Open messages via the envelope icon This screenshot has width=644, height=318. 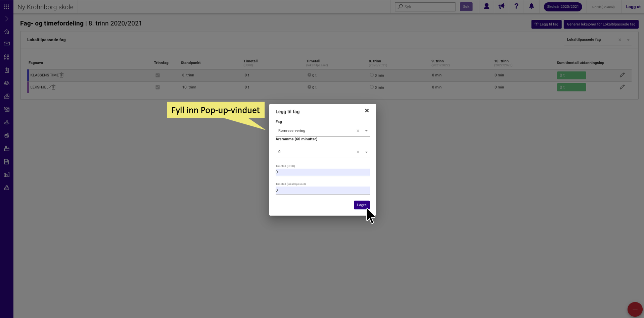7,44
